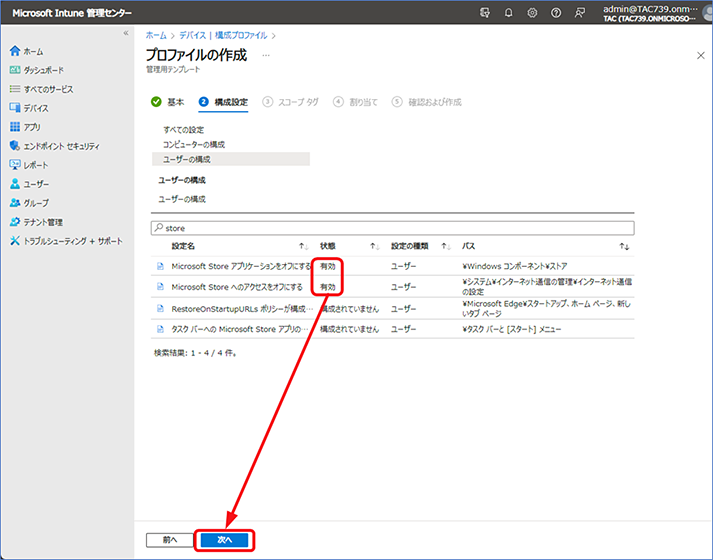Open Tenant administration in sidebar

(x=36, y=222)
